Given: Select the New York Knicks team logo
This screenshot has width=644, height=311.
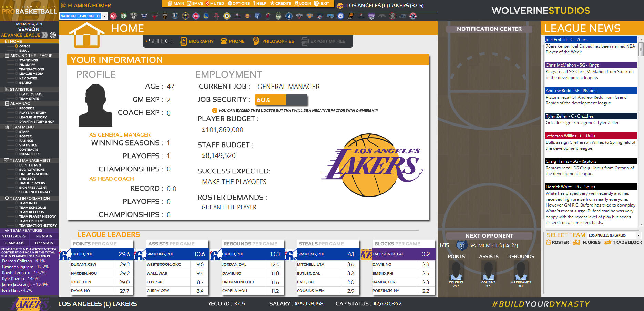Looking at the screenshot, I should 309,16.
